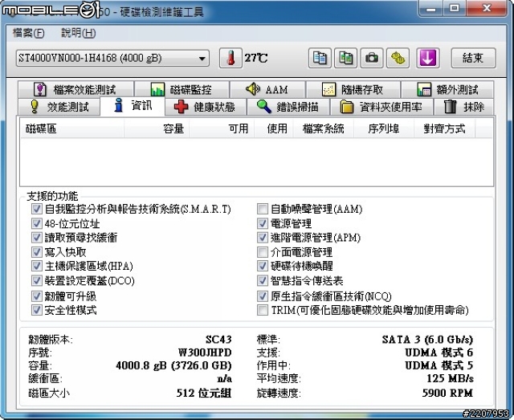Toggle the 硬碟待機喚醒 checkbox
The height and width of the screenshot is (420, 514).
click(x=263, y=266)
